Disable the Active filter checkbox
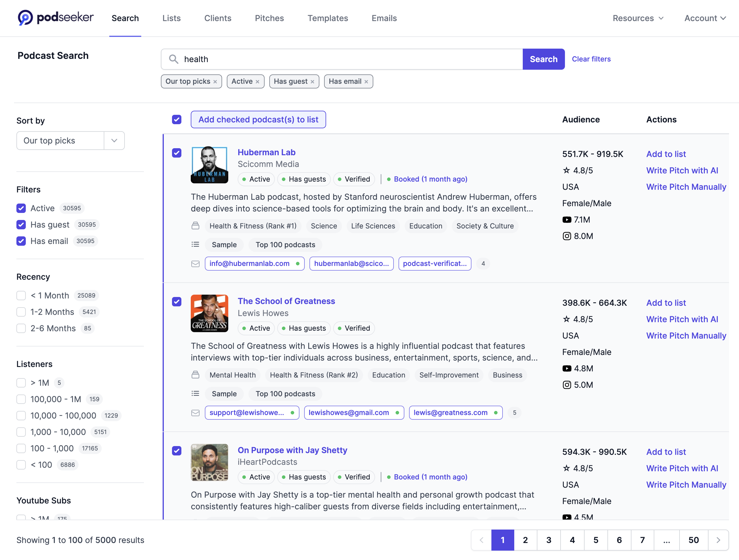The width and height of the screenshot is (739, 560). point(21,208)
